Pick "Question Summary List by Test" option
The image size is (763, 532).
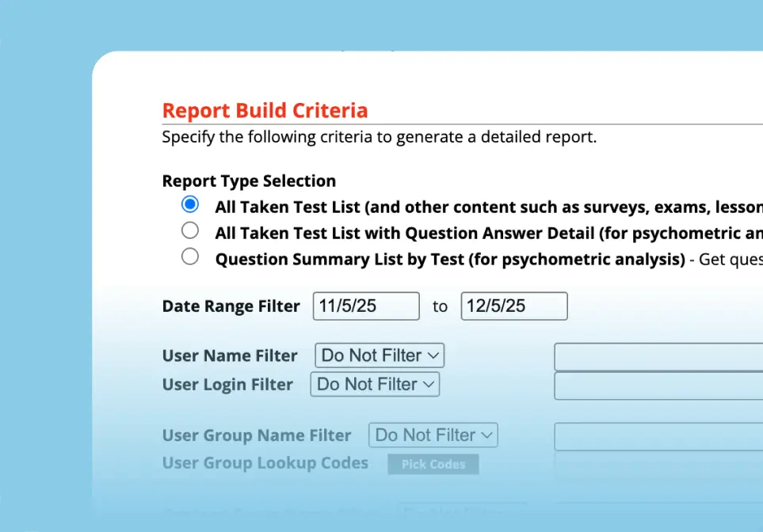(x=189, y=256)
